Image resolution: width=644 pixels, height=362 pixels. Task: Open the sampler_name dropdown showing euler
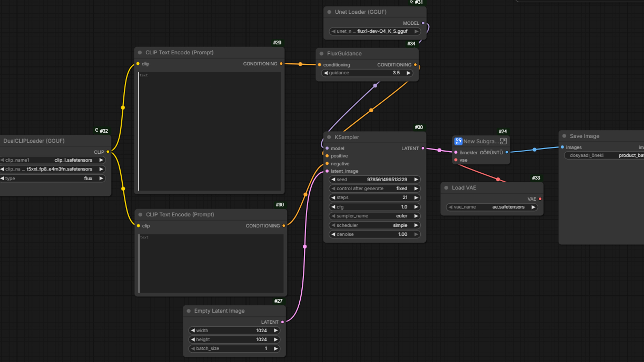point(375,216)
